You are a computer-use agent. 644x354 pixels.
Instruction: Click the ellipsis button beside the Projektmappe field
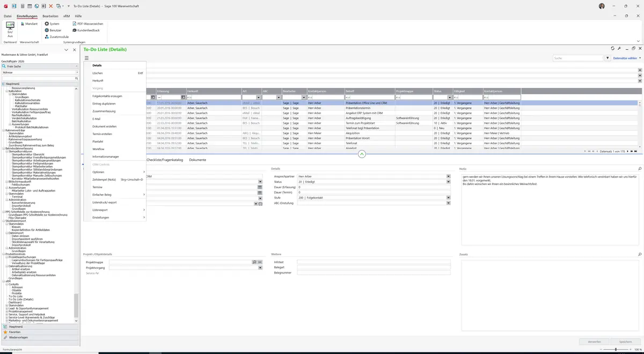[260, 262]
